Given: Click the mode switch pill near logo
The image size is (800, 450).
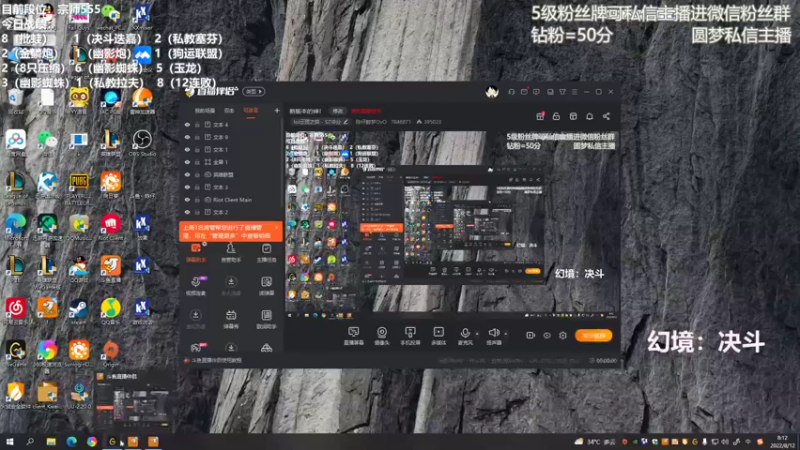Looking at the screenshot, I should [x=254, y=91].
